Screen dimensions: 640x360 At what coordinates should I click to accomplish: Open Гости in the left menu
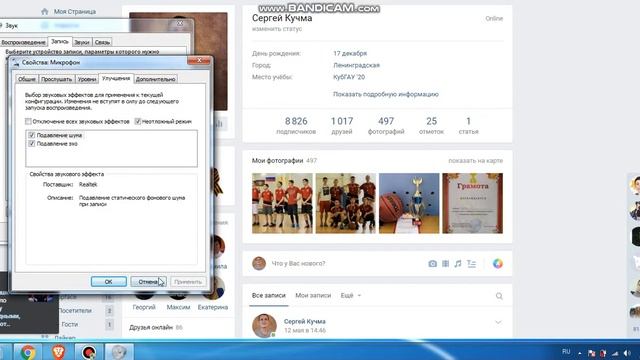pos(69,324)
